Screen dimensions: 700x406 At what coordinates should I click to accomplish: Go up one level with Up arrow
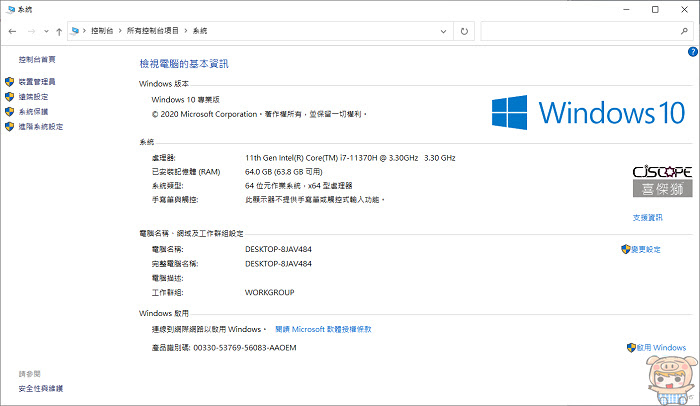click(59, 31)
